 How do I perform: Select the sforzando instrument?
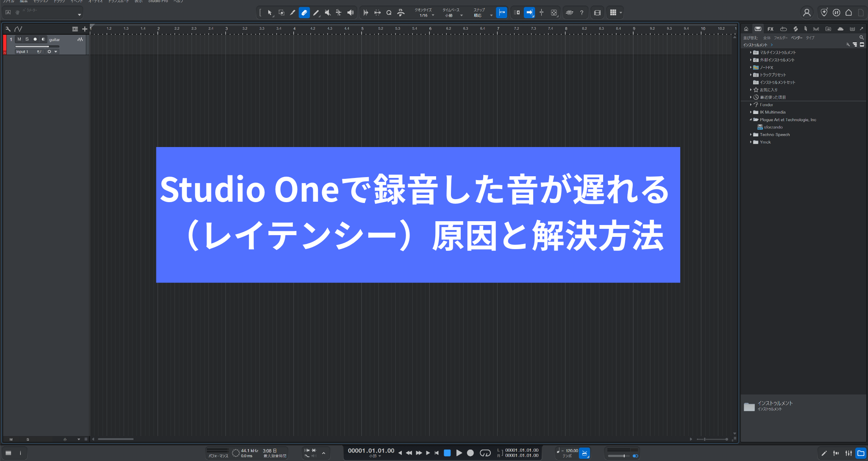pyautogui.click(x=773, y=127)
